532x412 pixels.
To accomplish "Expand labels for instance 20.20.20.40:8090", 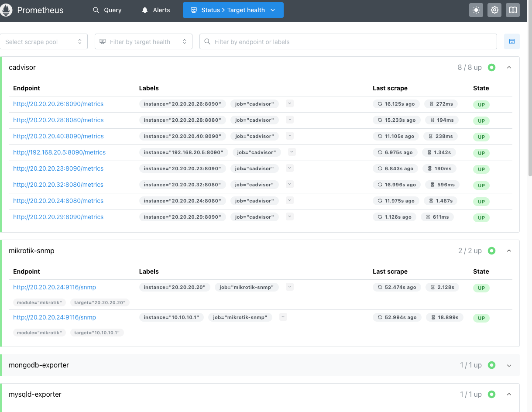I will 290,136.
